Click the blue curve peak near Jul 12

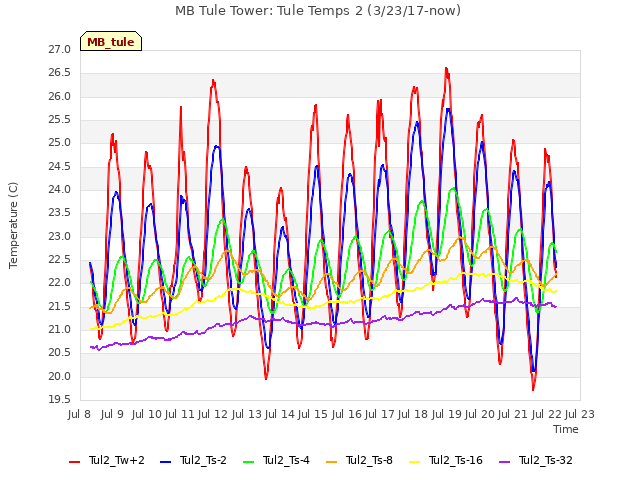(x=217, y=146)
